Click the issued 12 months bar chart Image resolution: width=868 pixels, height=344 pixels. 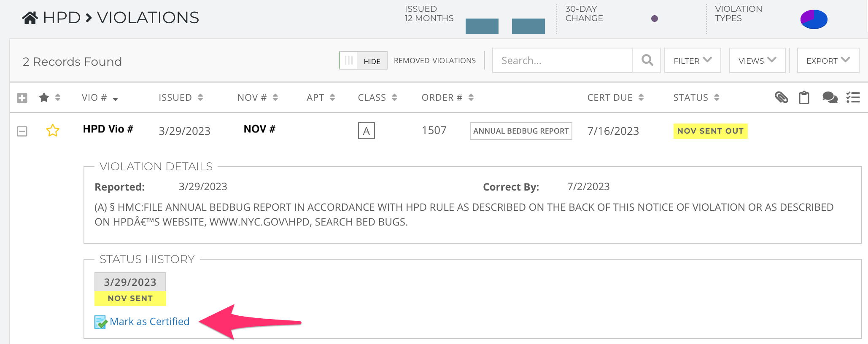click(505, 26)
